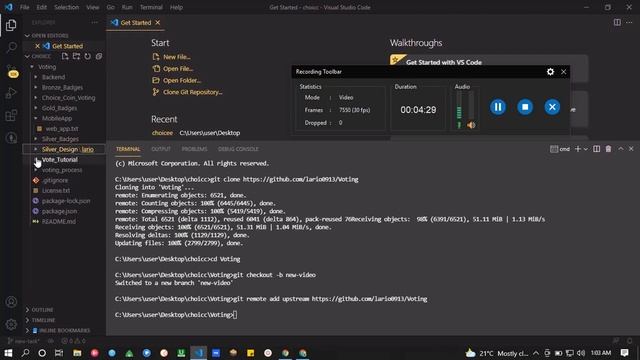640x360 pixels.
Task: Refresh the Explorer file tree
Action: pos(87,56)
